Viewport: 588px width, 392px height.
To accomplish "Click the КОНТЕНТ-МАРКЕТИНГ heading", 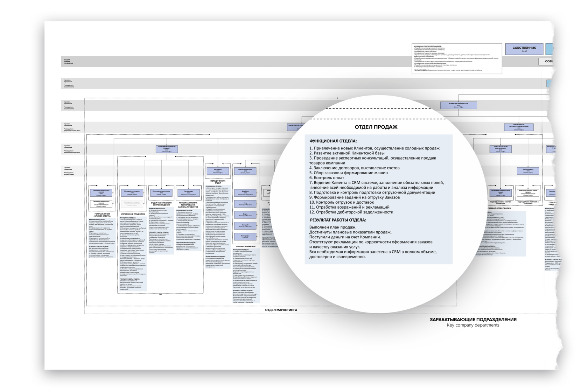I will pos(246,246).
